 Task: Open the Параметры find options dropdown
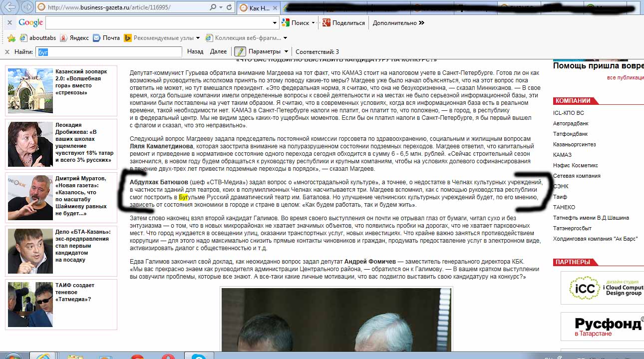coord(268,51)
